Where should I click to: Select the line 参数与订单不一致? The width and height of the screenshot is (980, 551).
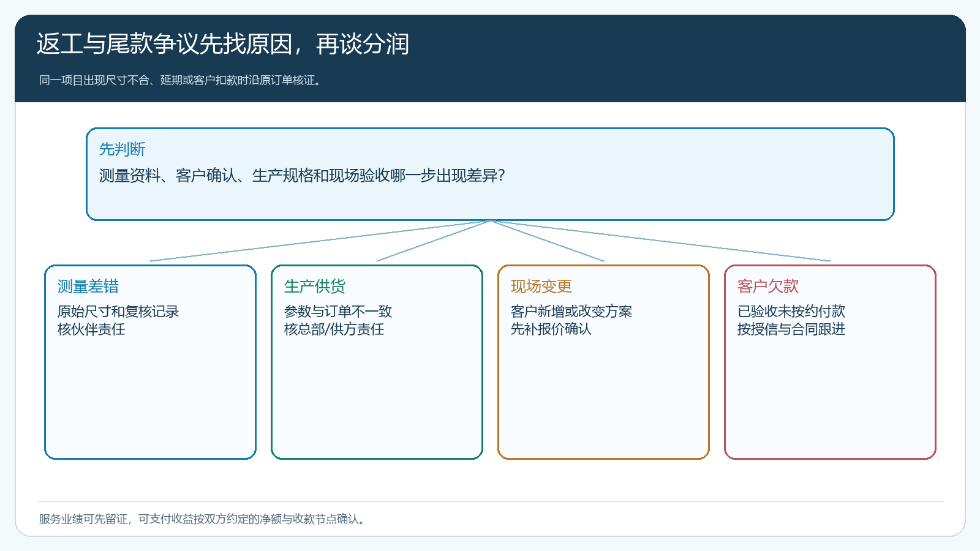pos(338,312)
